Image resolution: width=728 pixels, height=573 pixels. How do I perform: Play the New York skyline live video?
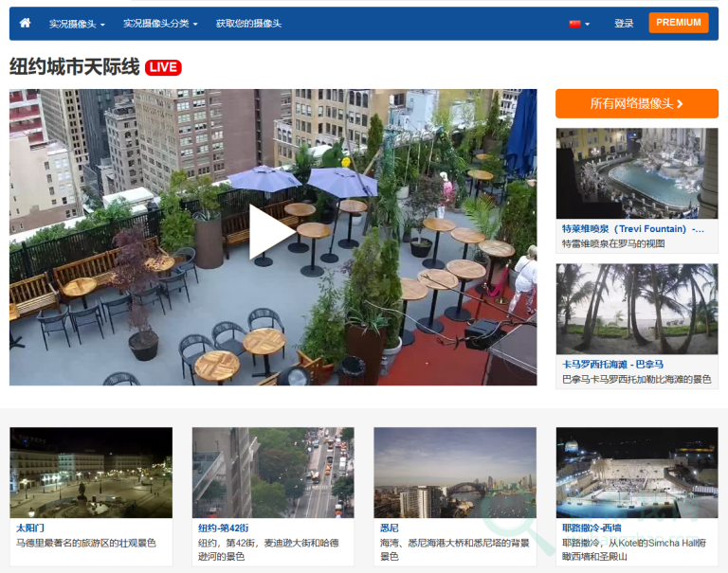(x=272, y=233)
